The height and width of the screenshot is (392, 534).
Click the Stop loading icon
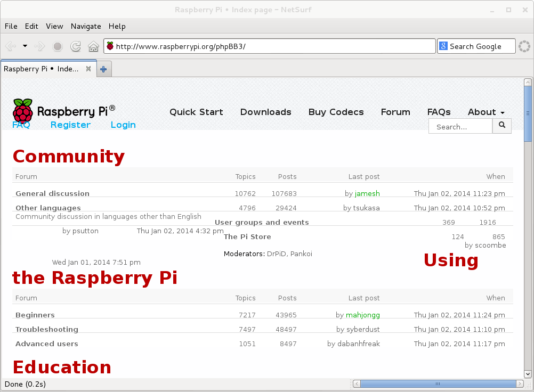point(58,46)
